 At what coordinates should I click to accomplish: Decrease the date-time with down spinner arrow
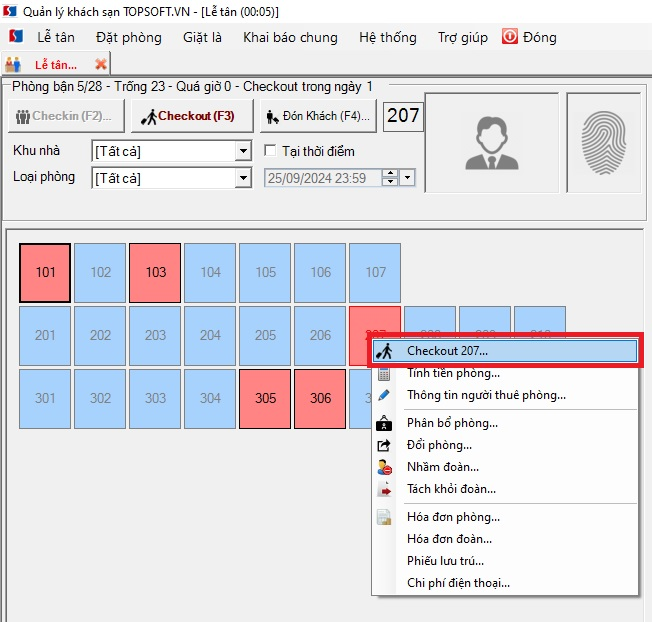coord(390,182)
